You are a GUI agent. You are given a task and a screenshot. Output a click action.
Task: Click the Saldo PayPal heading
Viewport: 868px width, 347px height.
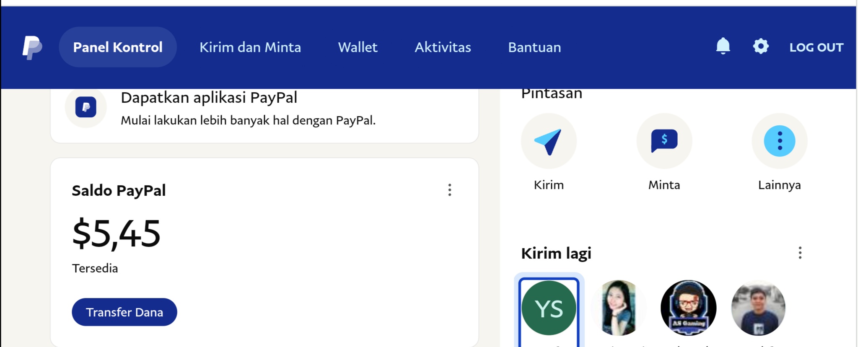click(119, 191)
